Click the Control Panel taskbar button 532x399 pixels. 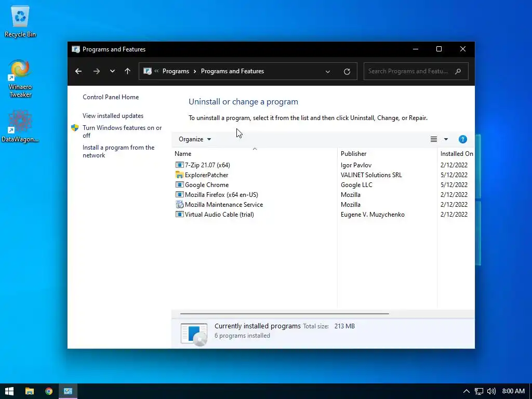68,391
